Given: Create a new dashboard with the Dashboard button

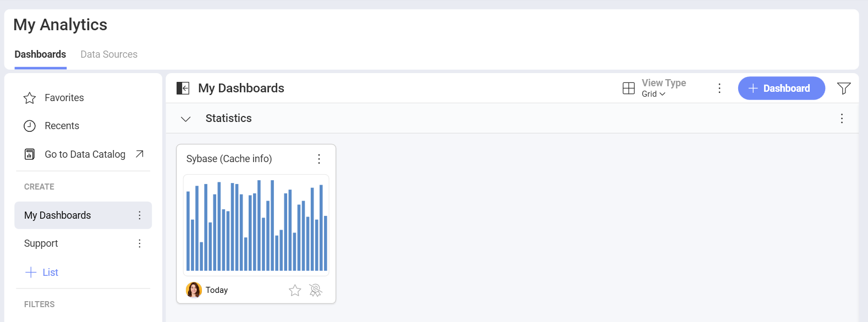Looking at the screenshot, I should (x=781, y=88).
